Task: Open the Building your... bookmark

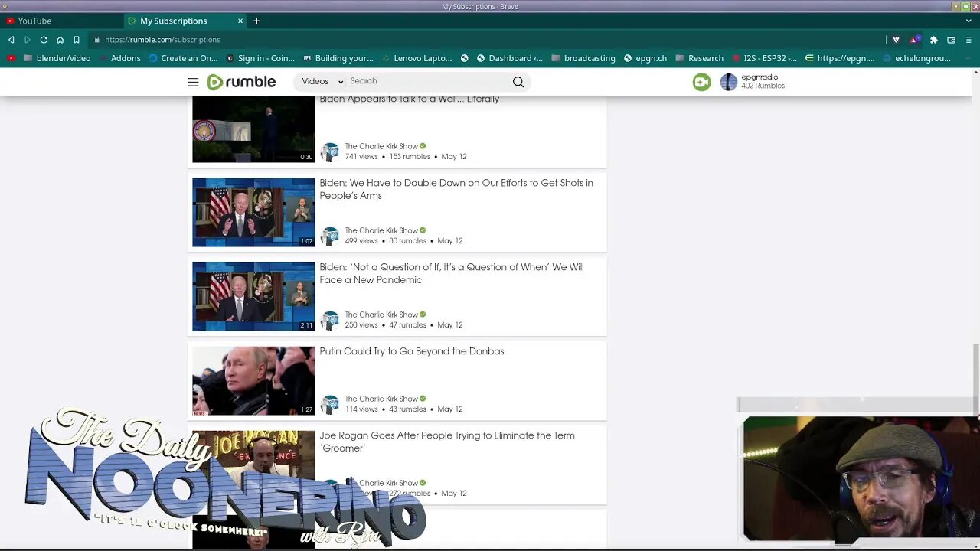Action: coord(338,58)
